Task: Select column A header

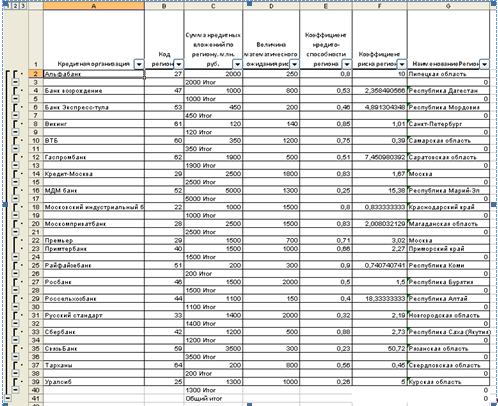Action: [94, 6]
